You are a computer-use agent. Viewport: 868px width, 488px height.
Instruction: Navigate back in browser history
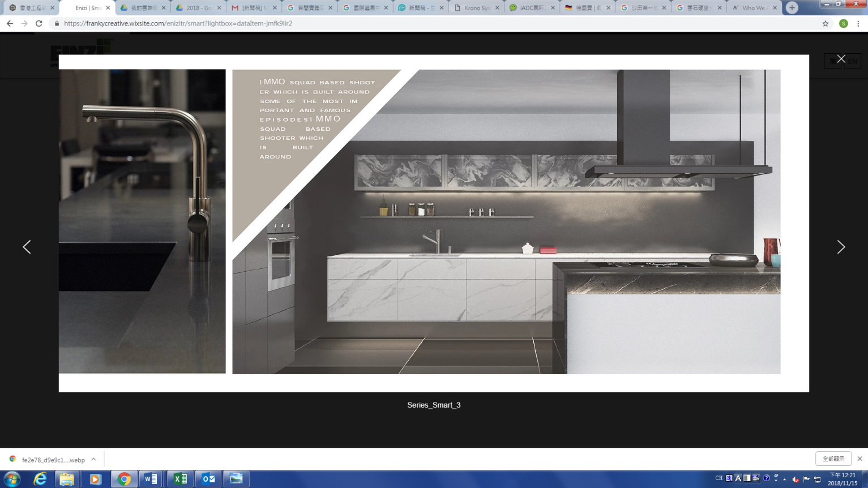pyautogui.click(x=10, y=23)
